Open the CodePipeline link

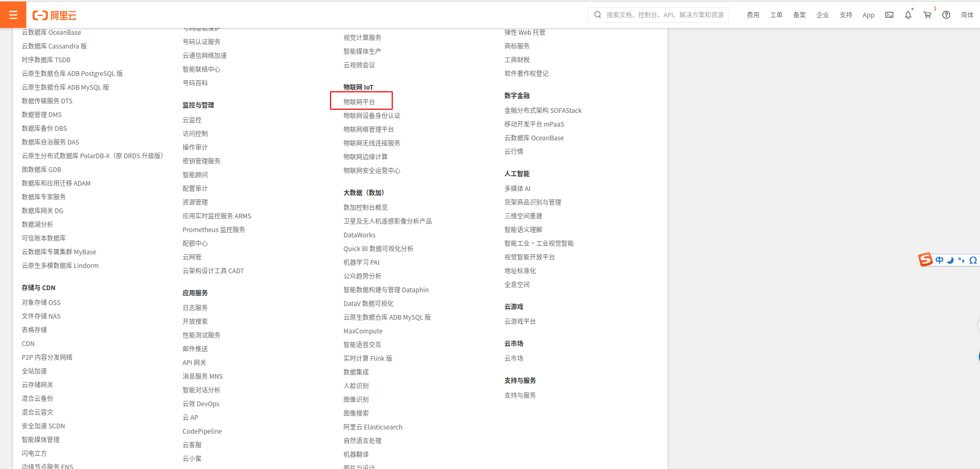pos(202,431)
